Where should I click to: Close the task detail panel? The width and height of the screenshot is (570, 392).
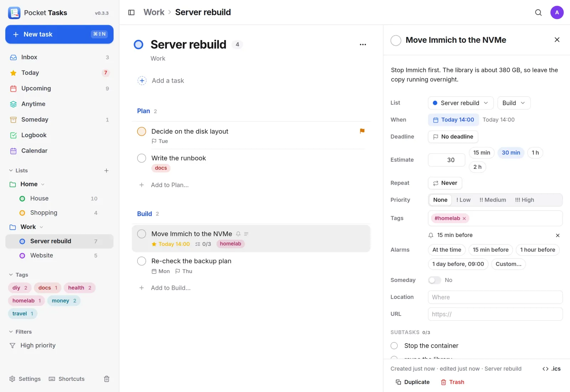click(557, 40)
